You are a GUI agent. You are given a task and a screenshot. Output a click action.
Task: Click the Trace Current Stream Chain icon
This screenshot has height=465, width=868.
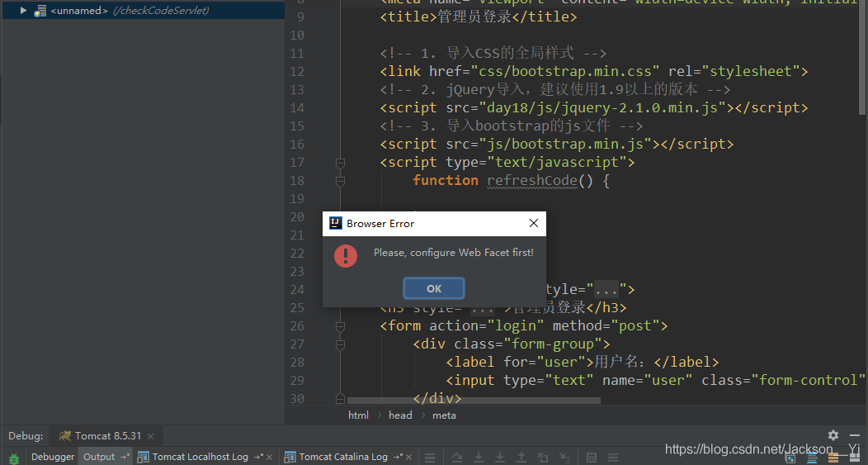pyautogui.click(x=613, y=458)
